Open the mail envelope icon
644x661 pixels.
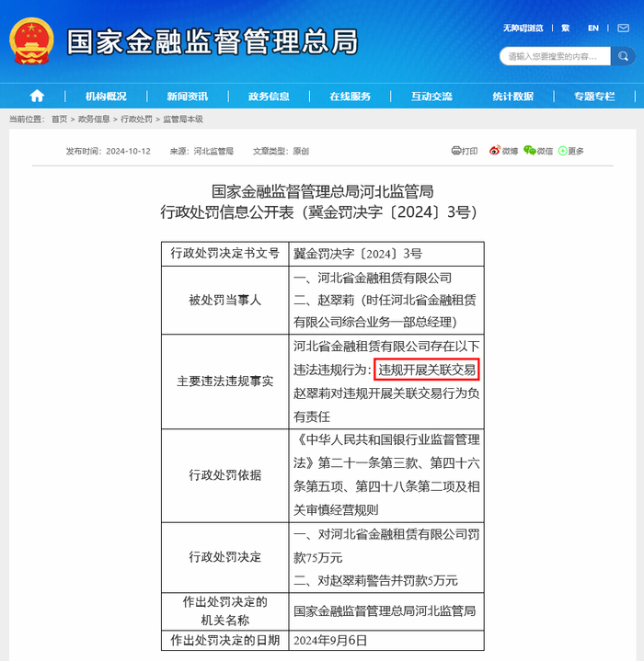[x=624, y=28]
